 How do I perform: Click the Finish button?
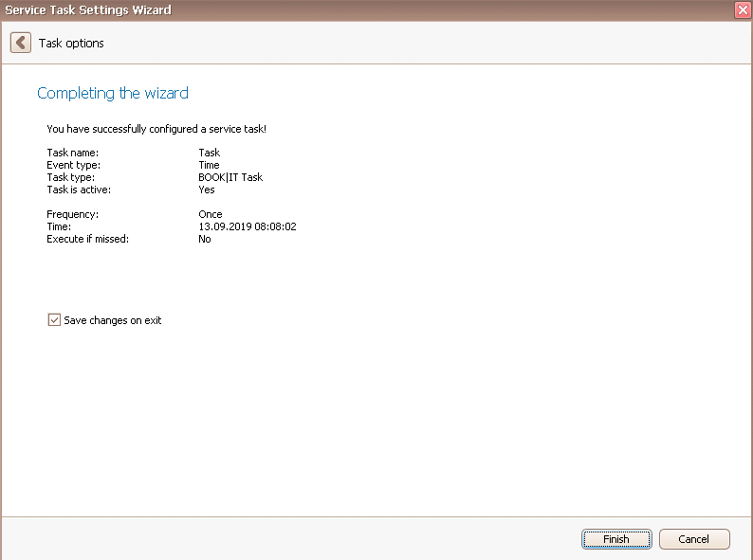[x=616, y=539]
